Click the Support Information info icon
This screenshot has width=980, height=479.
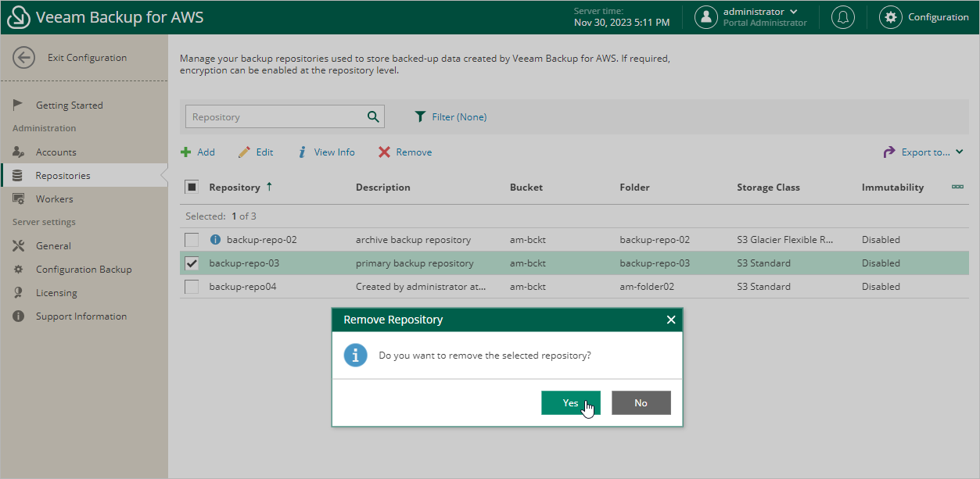pos(18,316)
